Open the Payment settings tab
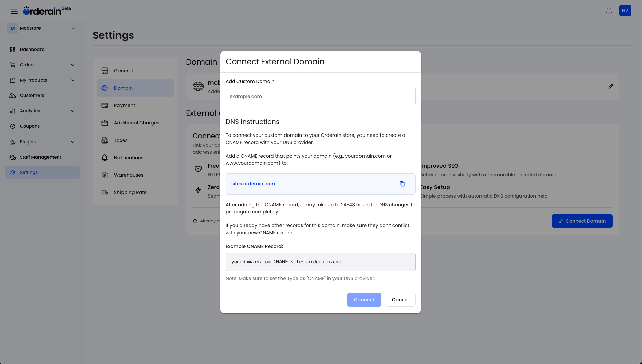The height and width of the screenshot is (364, 642). 125,105
